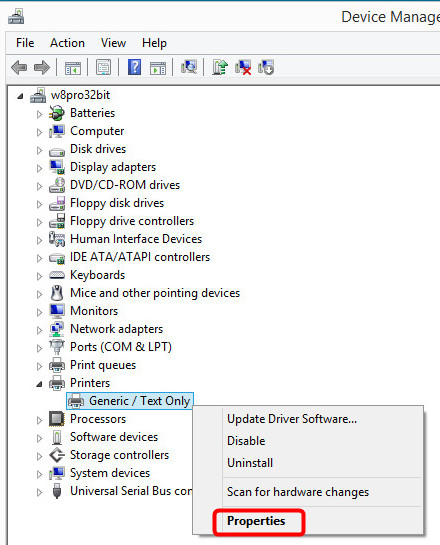
Task: Select the w8pro32bit root label
Action: coord(80,95)
